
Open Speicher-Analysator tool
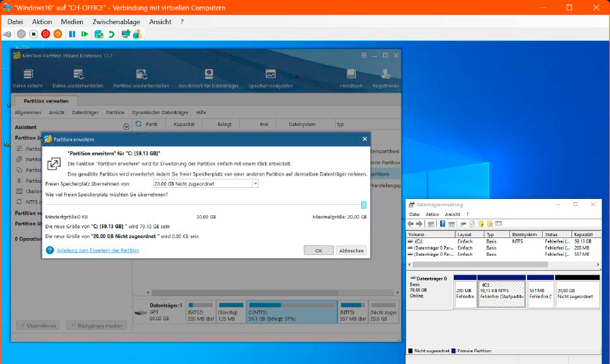click(x=270, y=78)
